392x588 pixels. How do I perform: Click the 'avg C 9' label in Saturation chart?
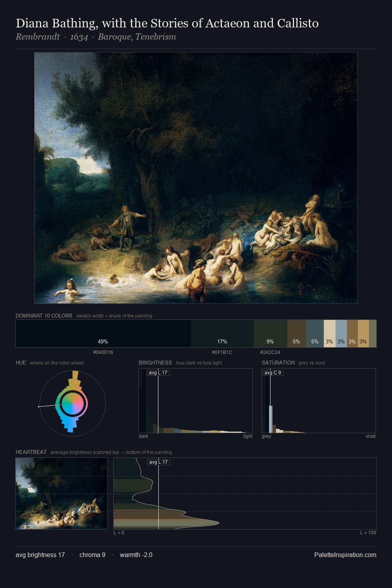[272, 373]
